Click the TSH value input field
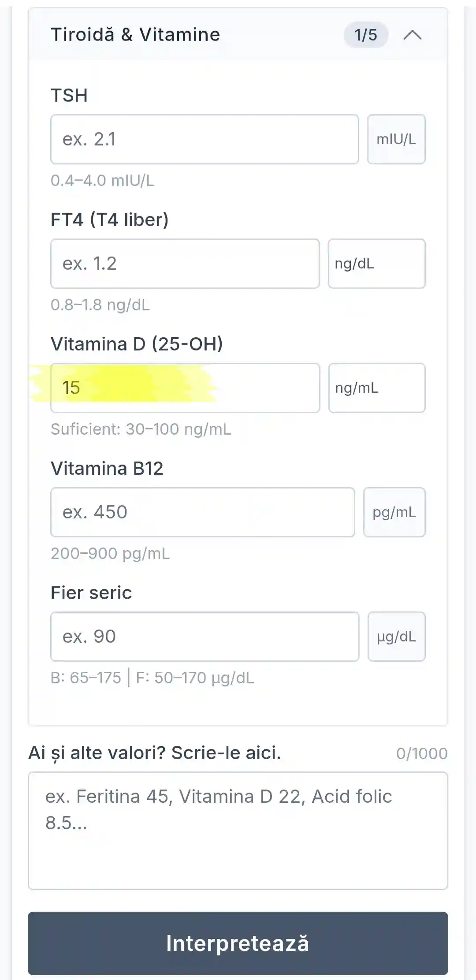The height and width of the screenshot is (980, 476). click(205, 139)
